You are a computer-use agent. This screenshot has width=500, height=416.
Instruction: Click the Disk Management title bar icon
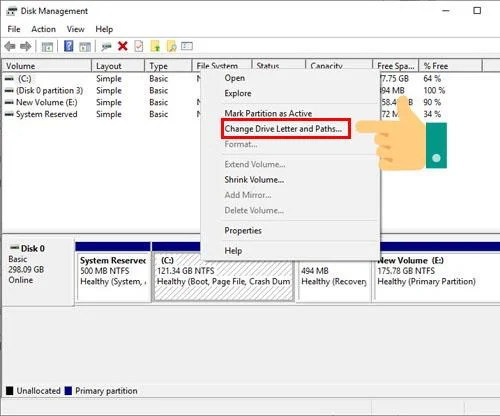pos(12,11)
